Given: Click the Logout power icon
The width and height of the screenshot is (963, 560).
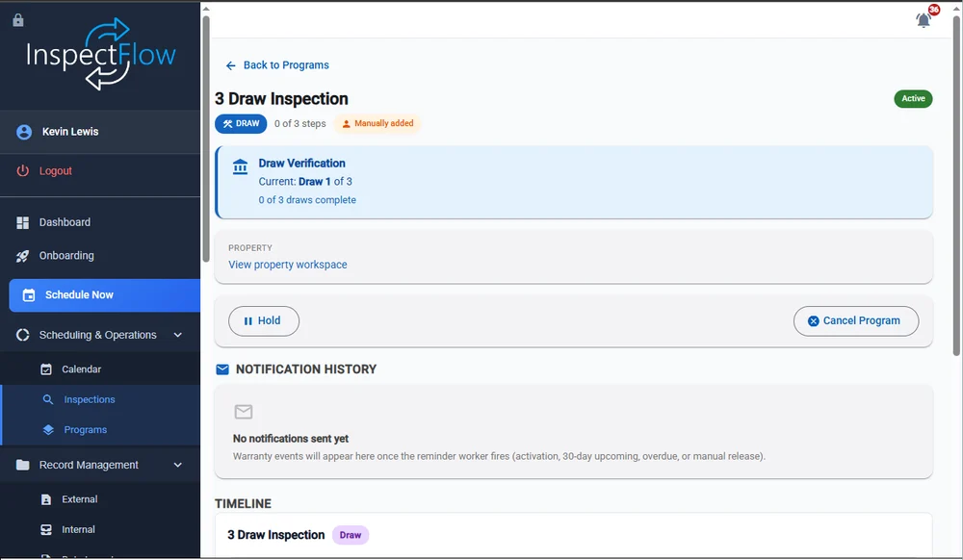Looking at the screenshot, I should point(23,170).
